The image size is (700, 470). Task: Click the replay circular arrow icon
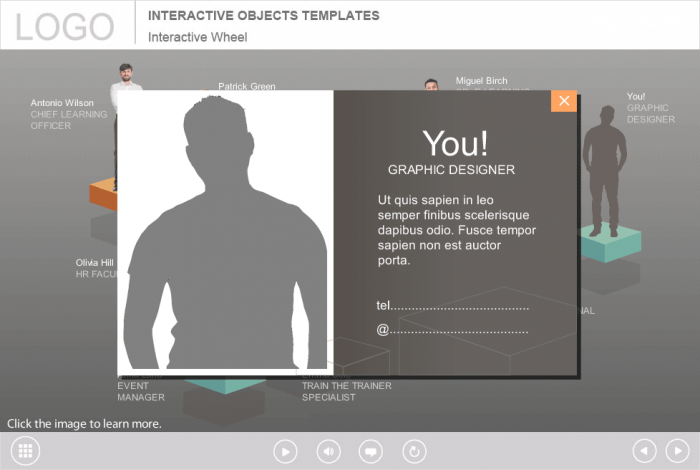(413, 452)
